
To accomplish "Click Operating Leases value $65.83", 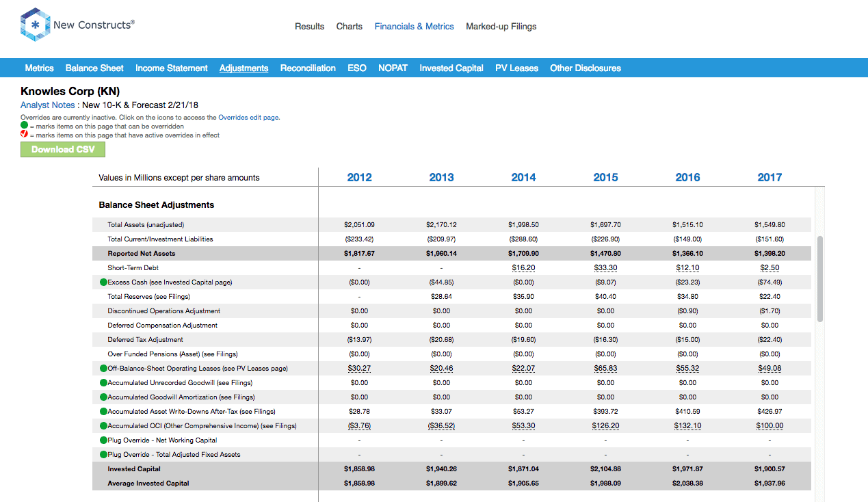I will [605, 369].
